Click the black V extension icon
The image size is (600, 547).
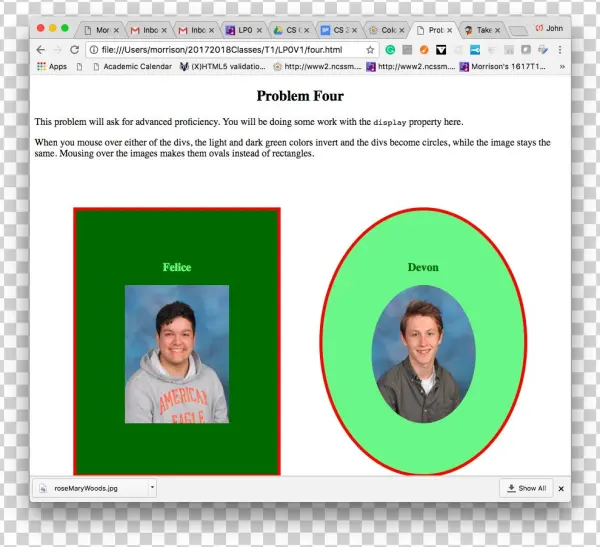coord(441,50)
